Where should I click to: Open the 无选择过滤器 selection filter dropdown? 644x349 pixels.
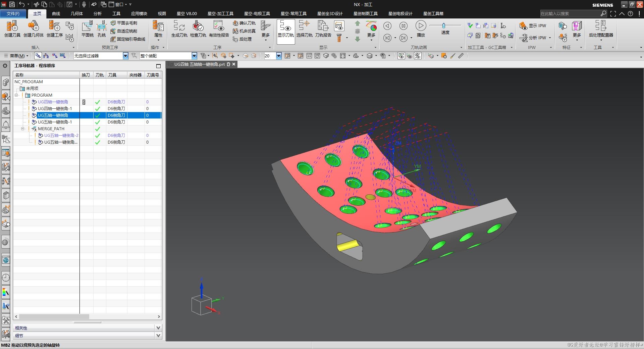(125, 56)
